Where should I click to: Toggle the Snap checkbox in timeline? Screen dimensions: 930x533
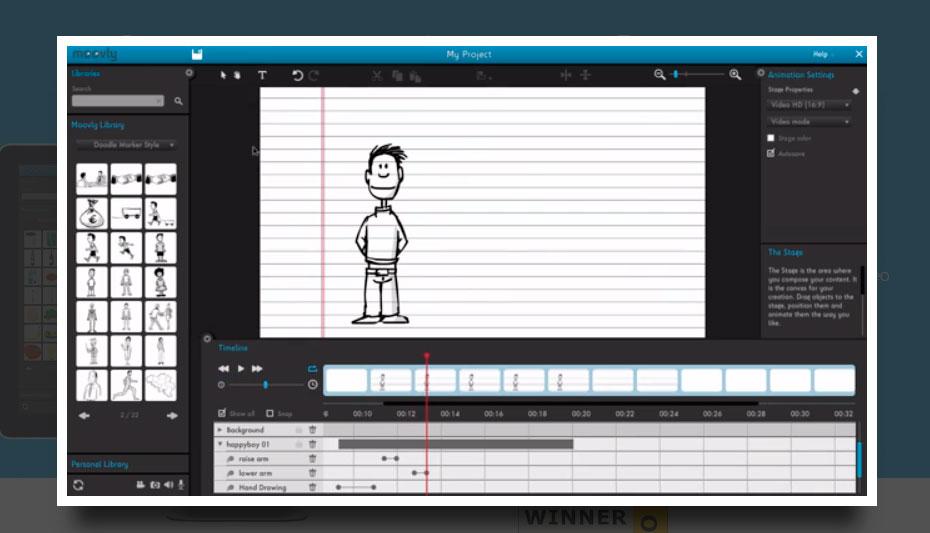pos(270,413)
